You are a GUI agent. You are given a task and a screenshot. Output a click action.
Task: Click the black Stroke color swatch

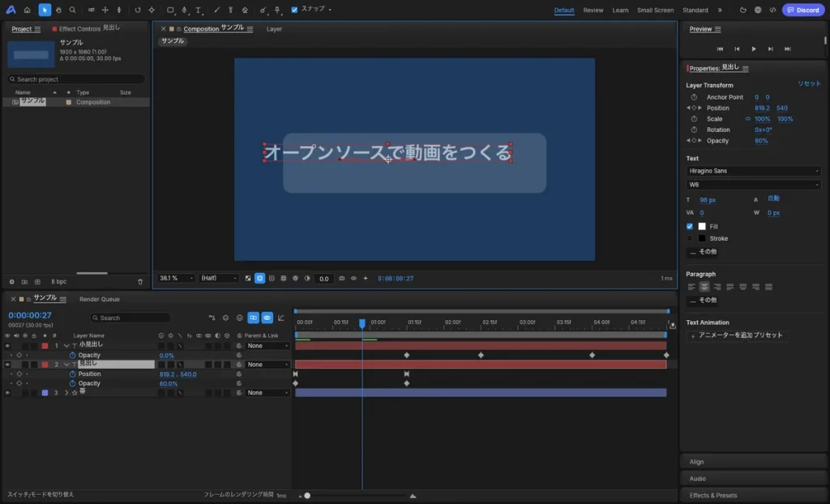(x=702, y=238)
